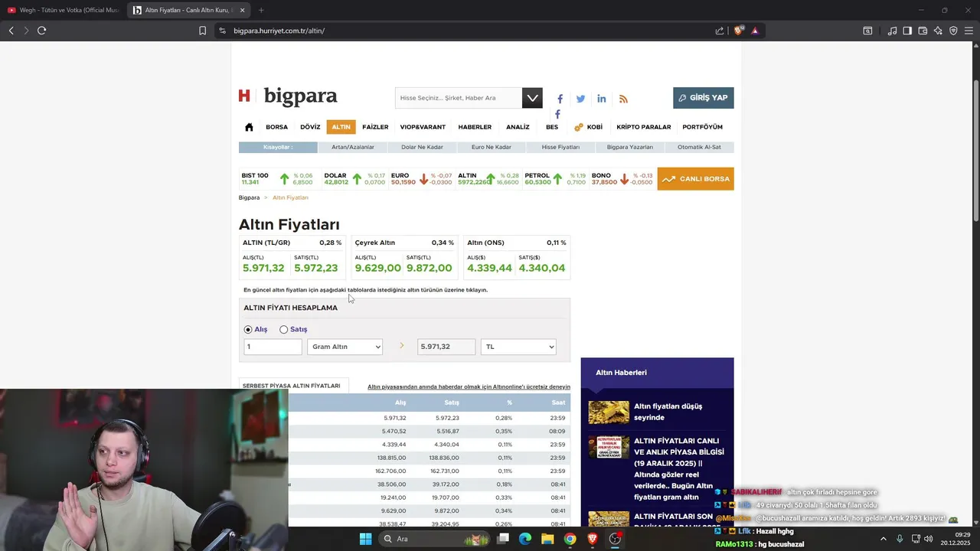Select the Serbest Piyasa Altın Fiyatları tab

click(x=291, y=386)
